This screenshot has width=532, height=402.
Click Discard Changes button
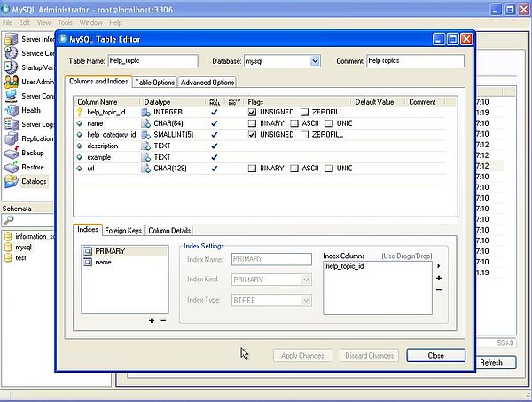point(369,356)
